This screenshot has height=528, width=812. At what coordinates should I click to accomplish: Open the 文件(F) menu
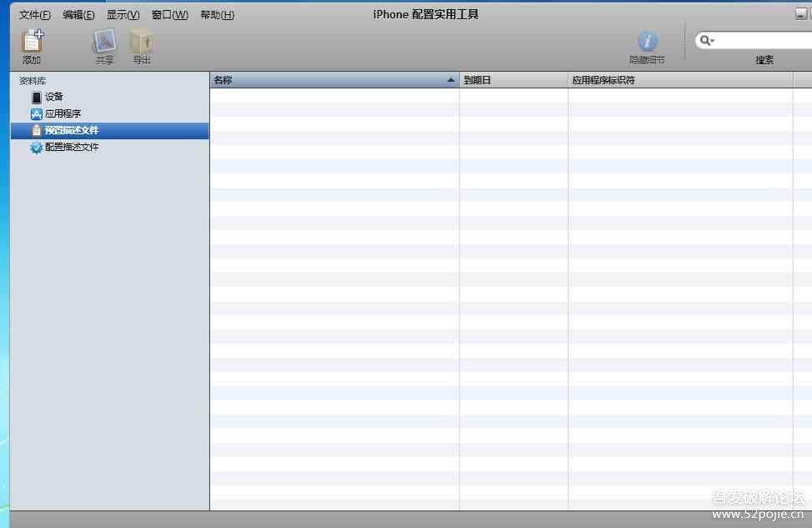pos(35,15)
